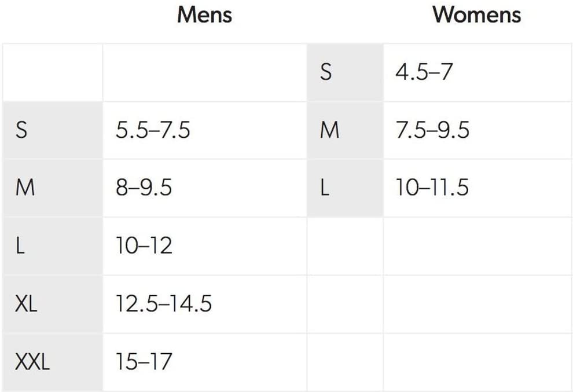Click the Mens L size label
Image resolution: width=573 pixels, height=392 pixels.
pyautogui.click(x=21, y=246)
